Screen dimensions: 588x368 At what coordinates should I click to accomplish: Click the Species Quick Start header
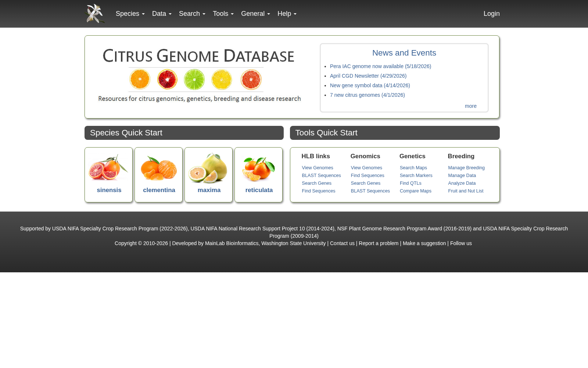[184, 133]
